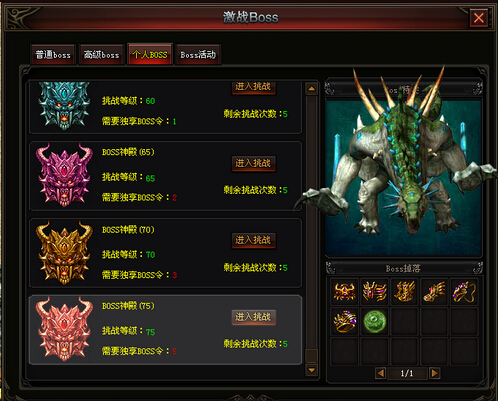The image size is (498, 401).
Task: Go to next Boss掉落 page
Action: (434, 373)
